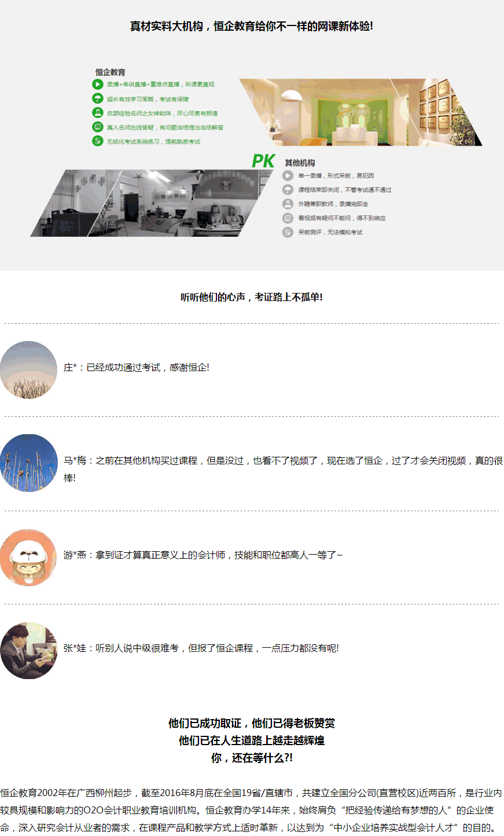This screenshot has height=836, width=504.
Task: Click 马*梅's round blue sky avatar
Action: (29, 463)
